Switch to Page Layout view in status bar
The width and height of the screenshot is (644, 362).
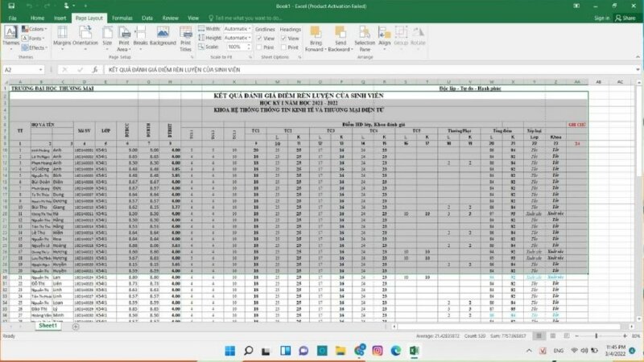click(553, 335)
